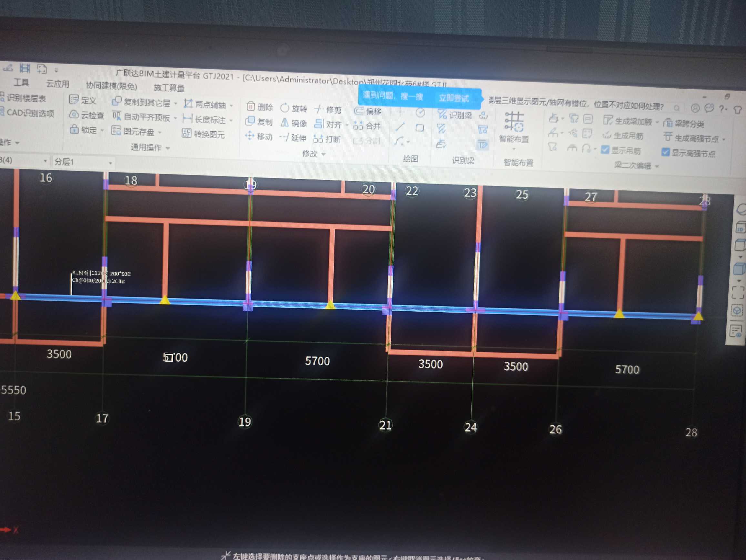Click axis number 21 bubble at bottom

pos(386,425)
